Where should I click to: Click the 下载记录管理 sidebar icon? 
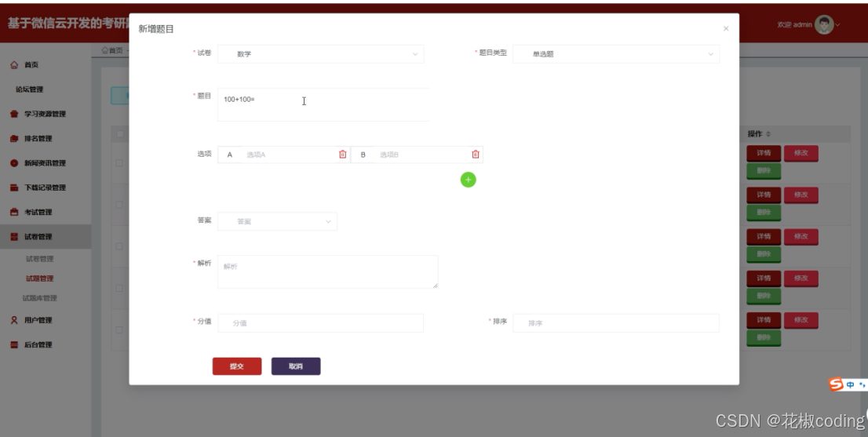coord(14,188)
